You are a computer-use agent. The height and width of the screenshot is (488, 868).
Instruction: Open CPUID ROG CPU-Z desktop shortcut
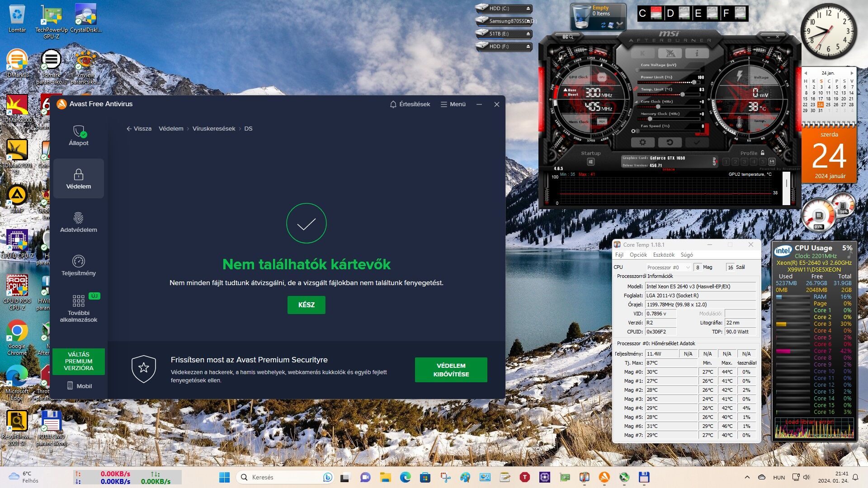[x=17, y=292]
